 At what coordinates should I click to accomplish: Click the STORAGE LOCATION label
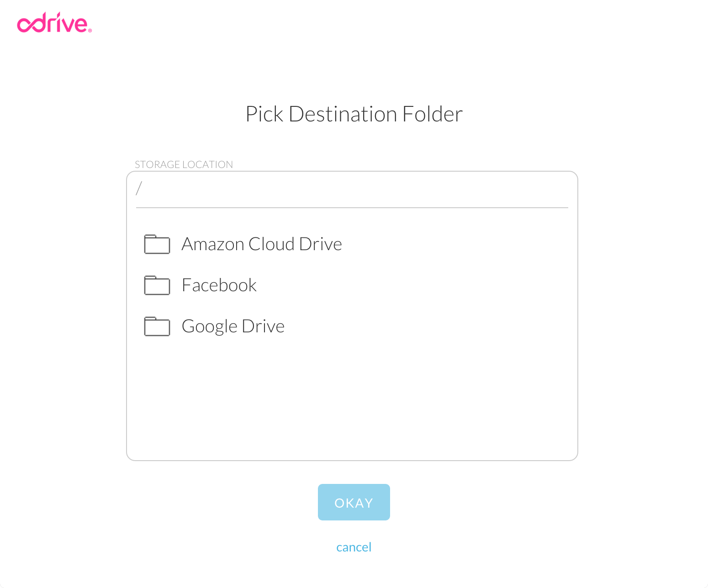184,164
